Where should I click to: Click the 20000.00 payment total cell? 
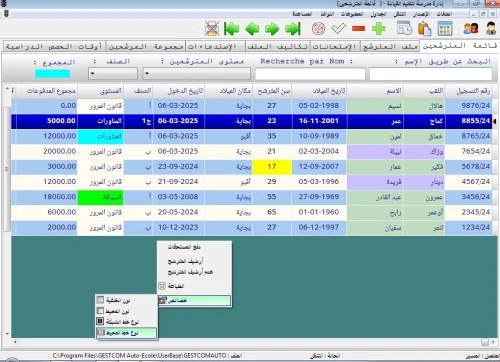point(47,151)
